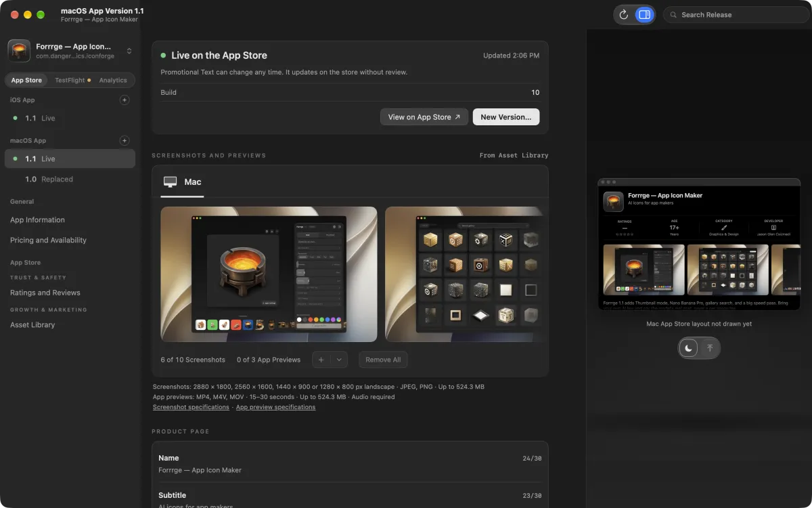Click the Graphics & Design category icon
Screen dimensions: 812x508
(724, 228)
